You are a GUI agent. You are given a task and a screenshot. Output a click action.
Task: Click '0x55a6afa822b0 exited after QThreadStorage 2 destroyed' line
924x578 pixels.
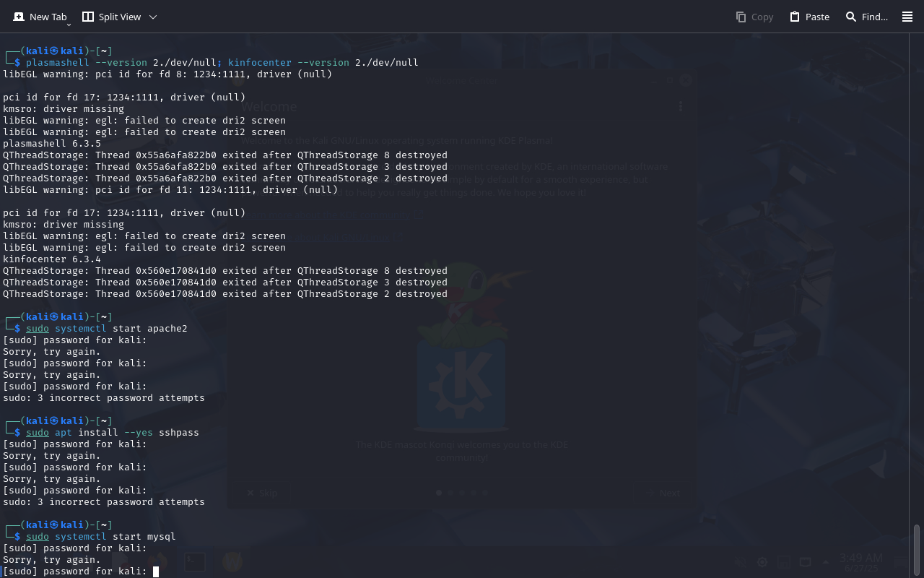pyautogui.click(x=225, y=178)
